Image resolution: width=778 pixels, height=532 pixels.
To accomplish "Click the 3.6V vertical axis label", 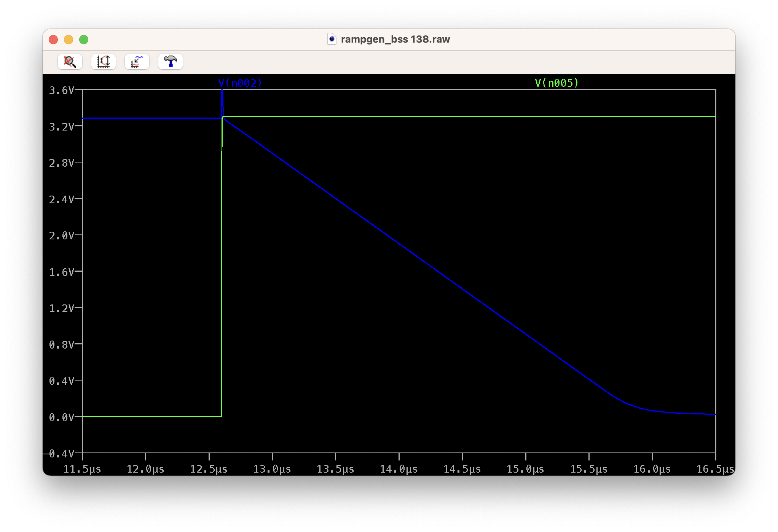I will tap(62, 90).
